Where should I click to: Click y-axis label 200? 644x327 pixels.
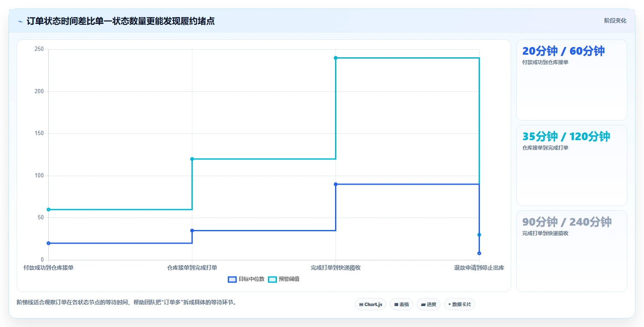coord(39,91)
